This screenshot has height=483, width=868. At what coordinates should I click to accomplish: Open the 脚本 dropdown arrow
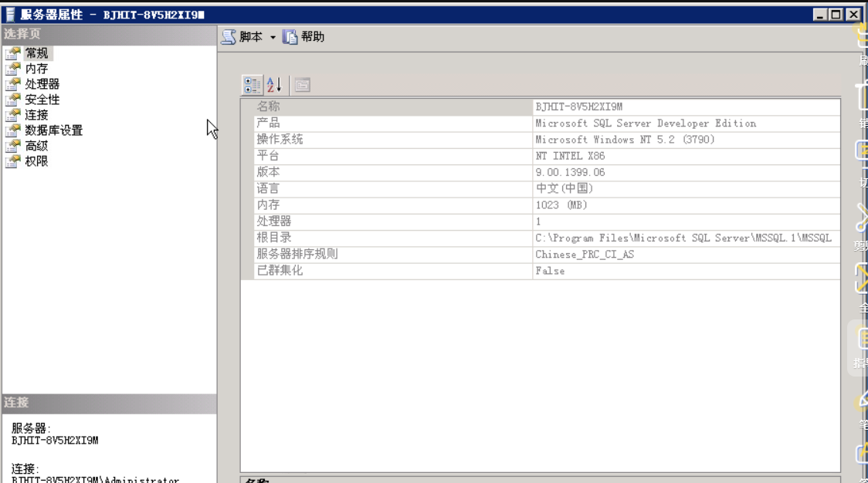tap(273, 38)
